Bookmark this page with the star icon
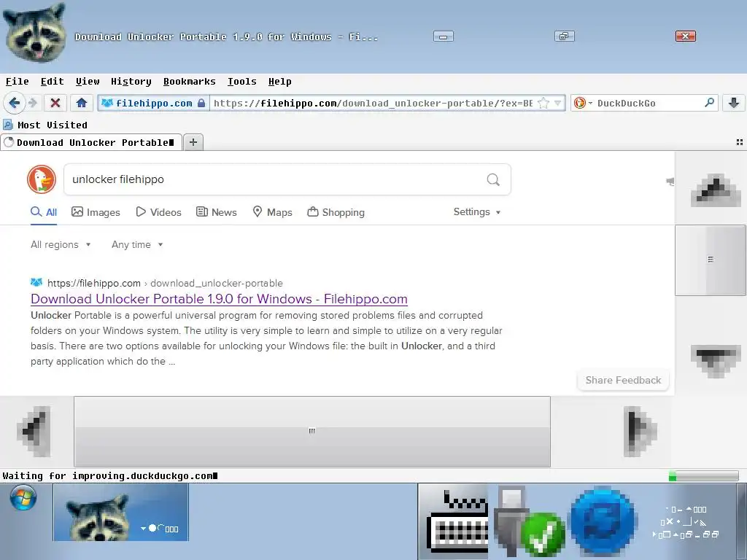Image resolution: width=747 pixels, height=560 pixels. coord(543,103)
